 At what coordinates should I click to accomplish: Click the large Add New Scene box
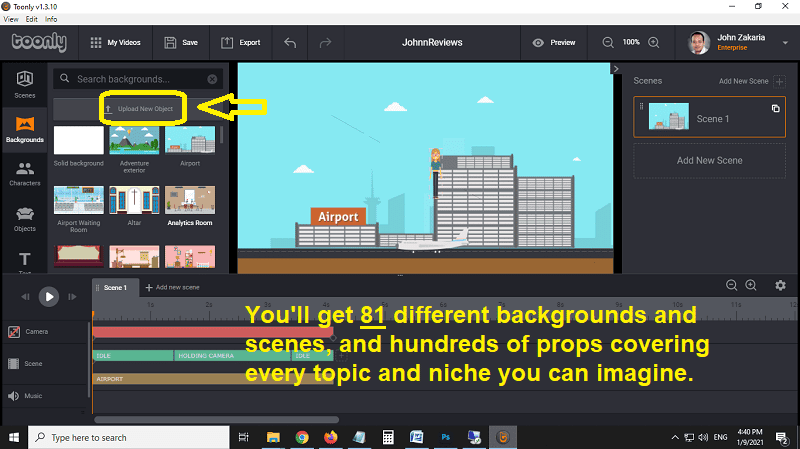[x=709, y=160]
